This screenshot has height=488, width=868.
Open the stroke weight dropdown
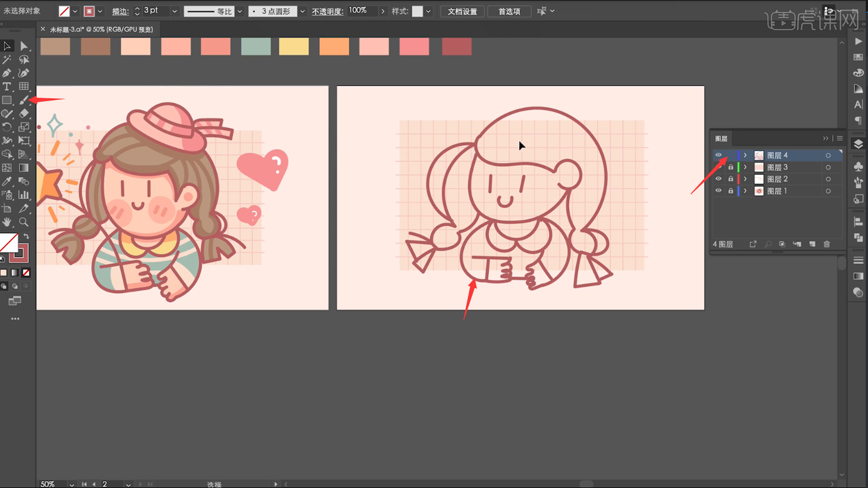(175, 11)
